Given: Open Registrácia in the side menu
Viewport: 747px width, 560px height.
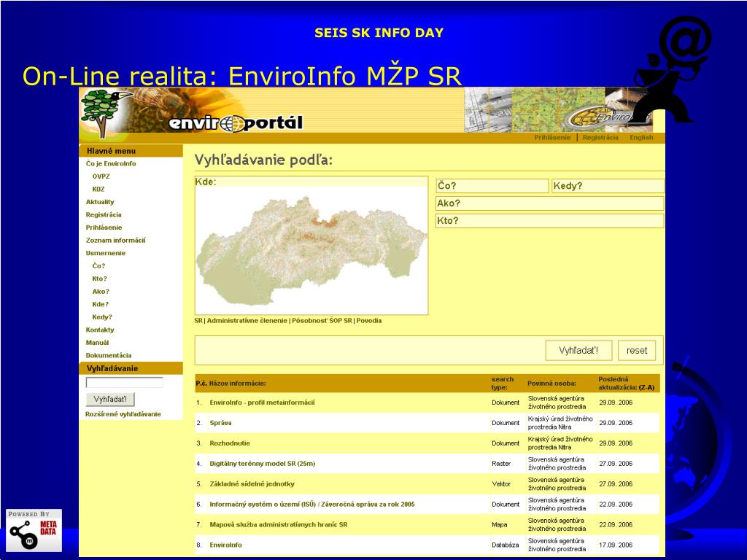Looking at the screenshot, I should 104,215.
